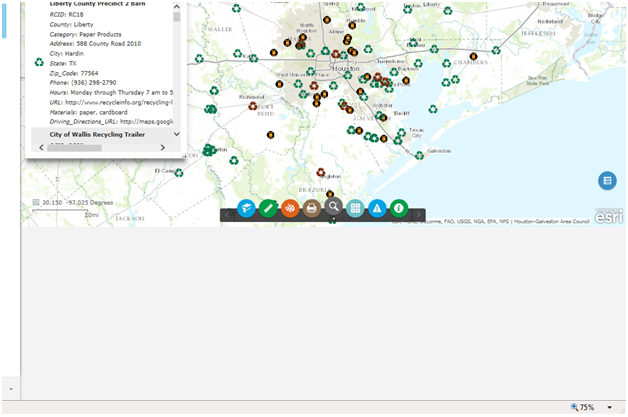Click the brown recycling marker at Angleton

(320, 172)
